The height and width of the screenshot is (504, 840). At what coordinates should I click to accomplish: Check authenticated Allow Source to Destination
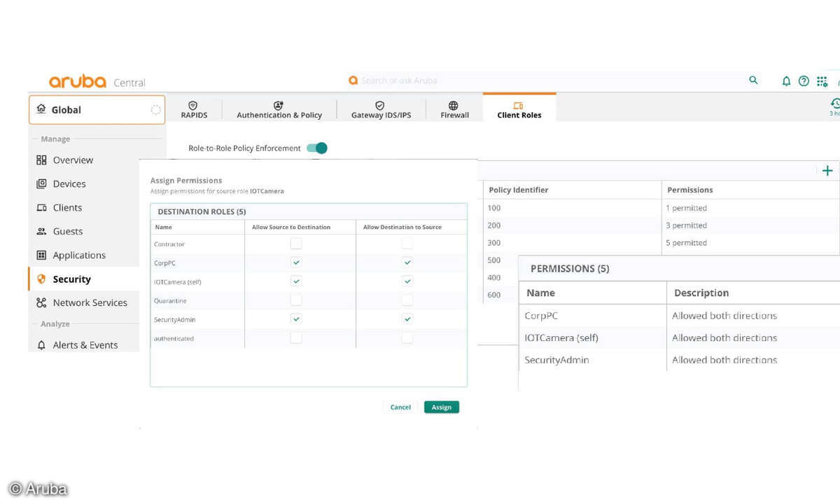coord(296,338)
